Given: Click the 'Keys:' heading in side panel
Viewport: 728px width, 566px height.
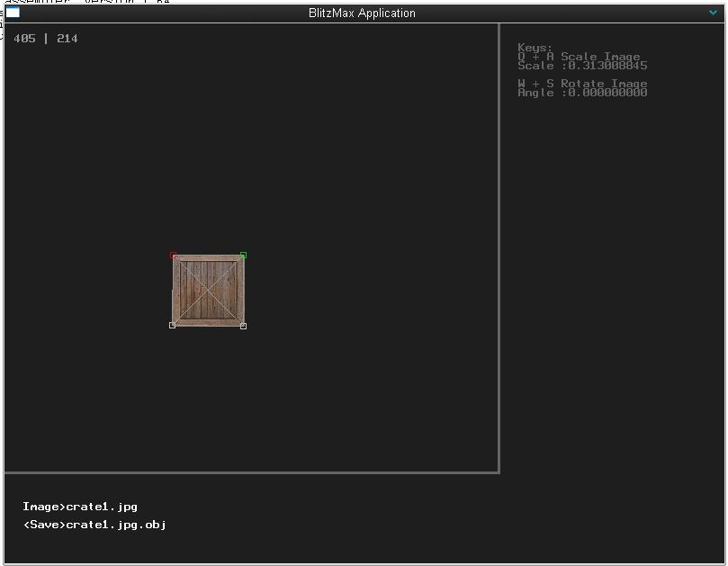Looking at the screenshot, I should [x=535, y=48].
